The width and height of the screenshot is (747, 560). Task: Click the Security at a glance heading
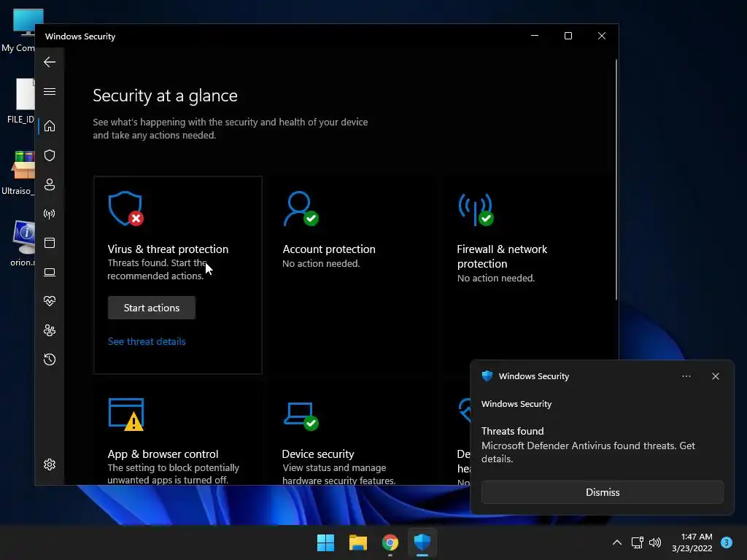(x=165, y=96)
